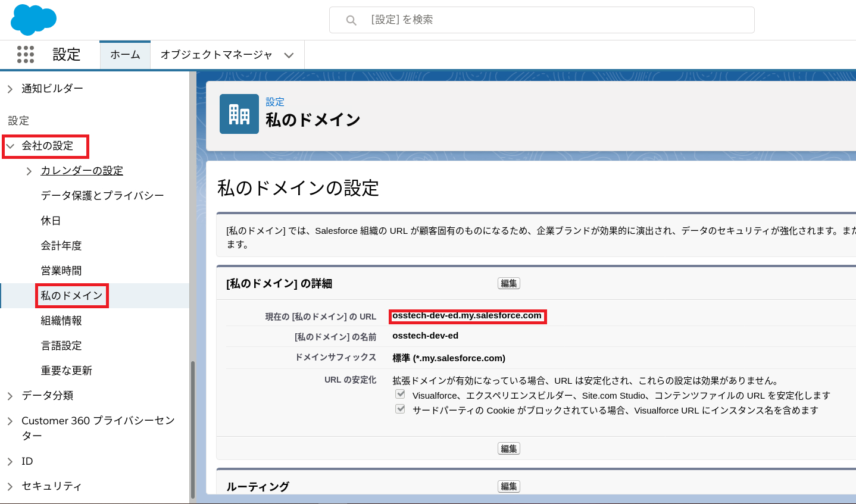
Task: Click the Salesforce cloud logo
Action: coord(33,20)
